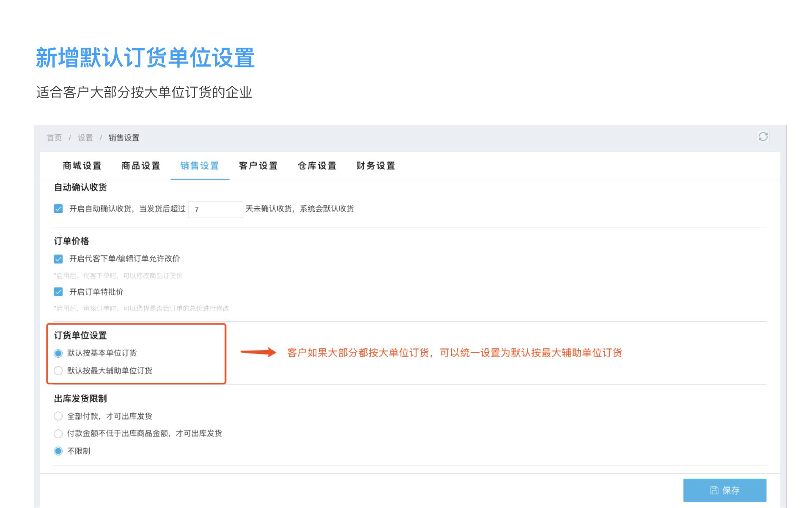
Task: Choose 默认按最大辅助单位订货 radio option
Action: click(58, 371)
